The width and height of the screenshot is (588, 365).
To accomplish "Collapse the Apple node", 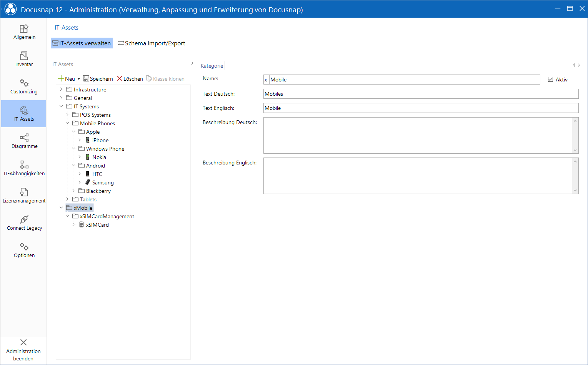I will [x=73, y=132].
